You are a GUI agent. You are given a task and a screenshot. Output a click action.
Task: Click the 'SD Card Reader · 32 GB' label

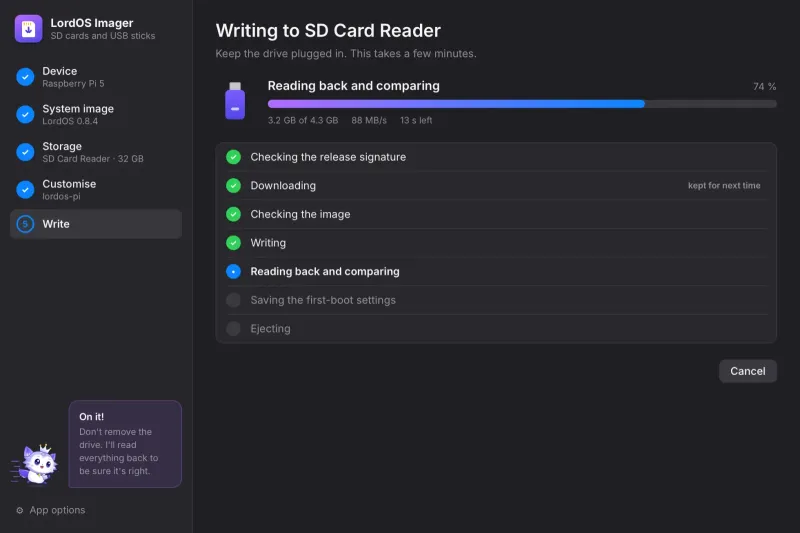pyautogui.click(x=93, y=159)
